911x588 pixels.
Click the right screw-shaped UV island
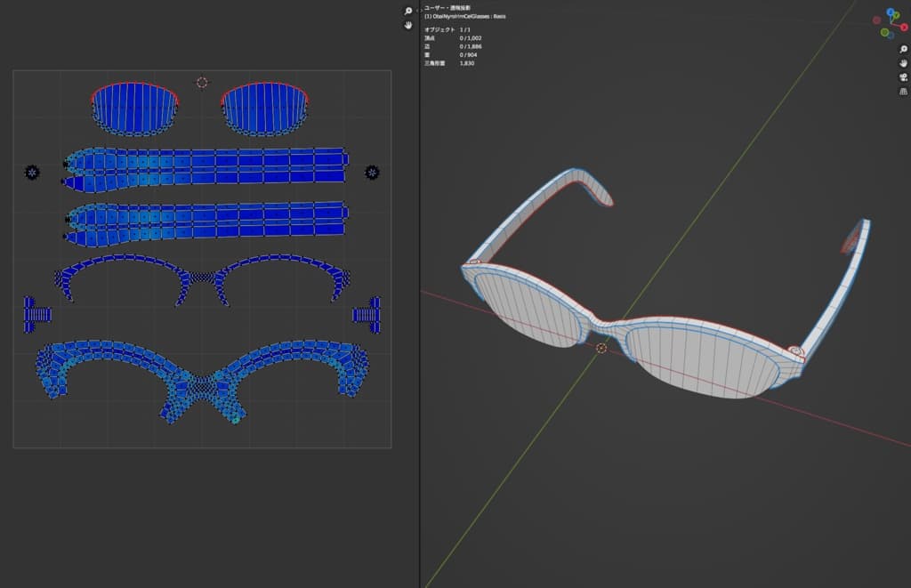(367, 314)
